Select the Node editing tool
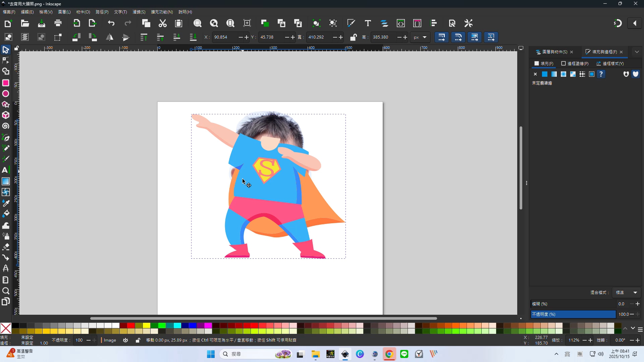Viewport: 644px width, 362px height. pyautogui.click(x=6, y=61)
